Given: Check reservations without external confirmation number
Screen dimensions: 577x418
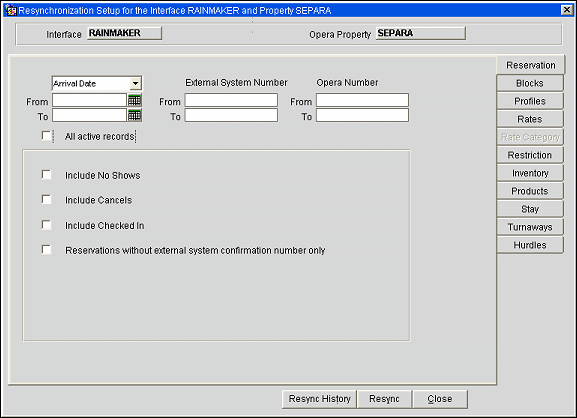Looking at the screenshot, I should 46,249.
